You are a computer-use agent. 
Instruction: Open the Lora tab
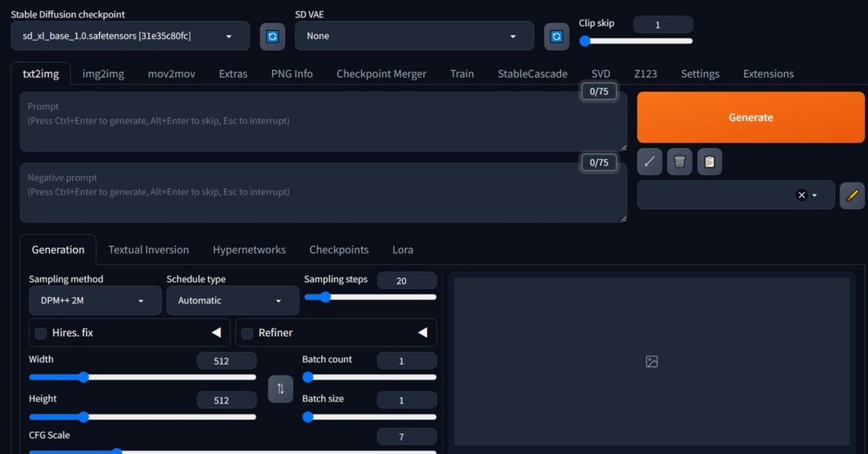tap(402, 249)
